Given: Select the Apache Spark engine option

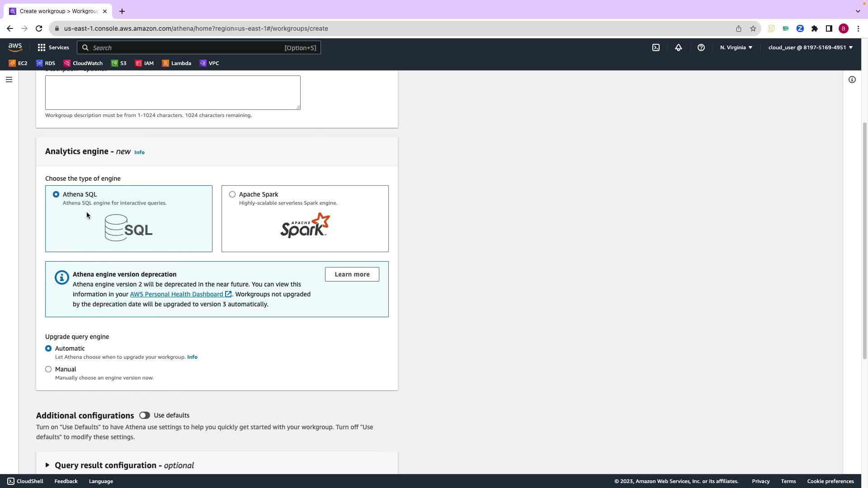Looking at the screenshot, I should click(x=232, y=194).
